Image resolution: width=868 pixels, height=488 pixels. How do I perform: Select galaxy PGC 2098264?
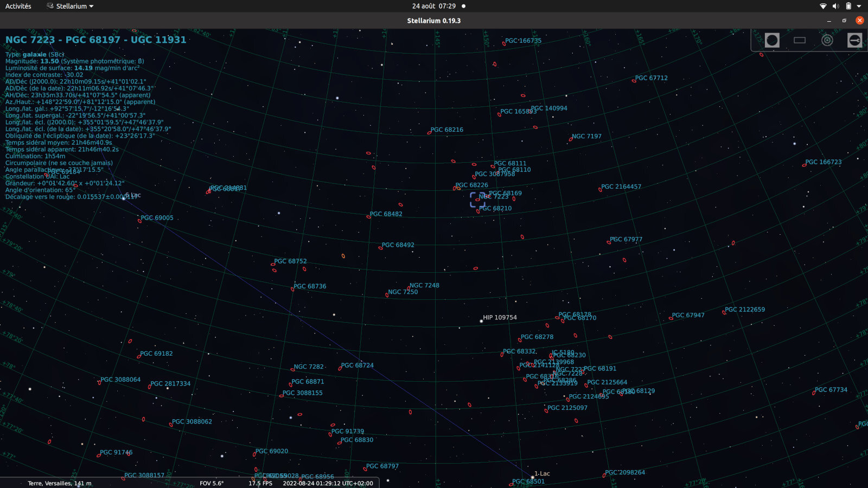tap(625, 473)
